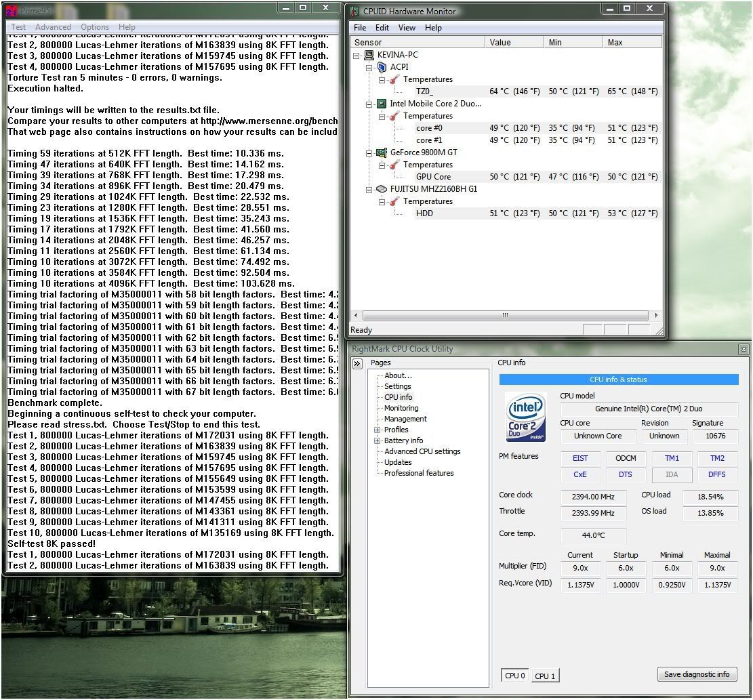Click the Sensor column header

[x=418, y=42]
